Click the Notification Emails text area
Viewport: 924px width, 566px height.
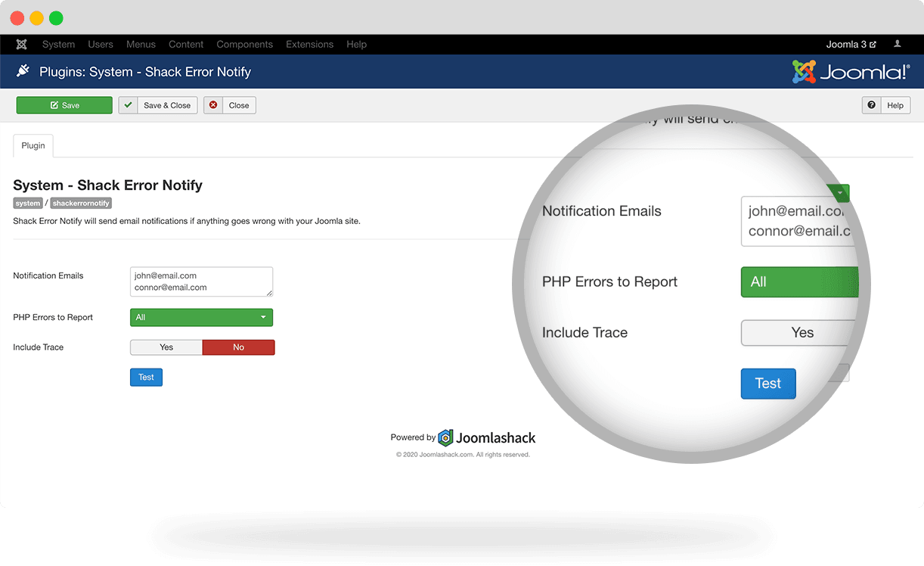[x=201, y=281]
